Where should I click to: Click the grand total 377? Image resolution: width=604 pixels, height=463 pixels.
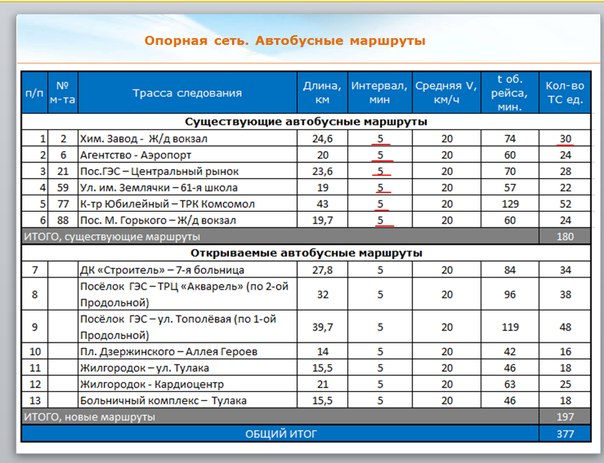tap(565, 434)
